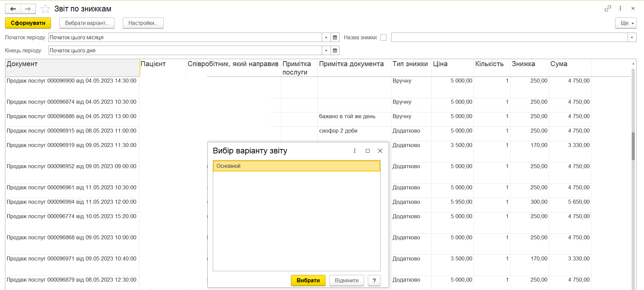Copy link using the chain icon
The width and height of the screenshot is (644, 290).
[608, 8]
